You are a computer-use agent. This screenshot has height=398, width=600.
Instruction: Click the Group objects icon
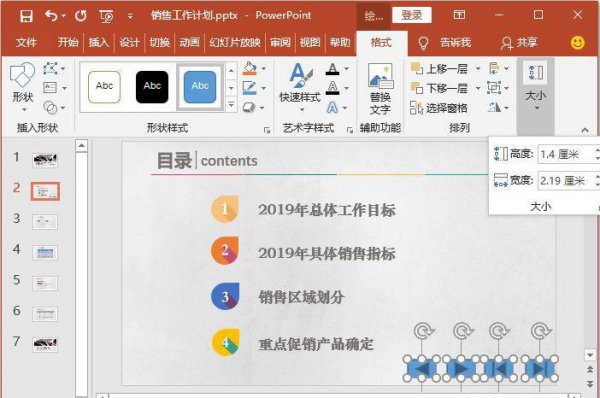[494, 88]
